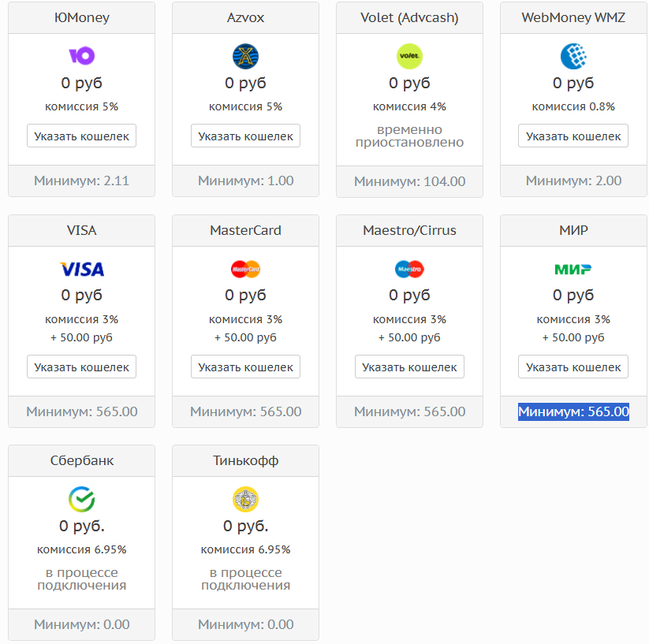Click the Сбербанк card header title
649x644 pixels.
tap(81, 460)
